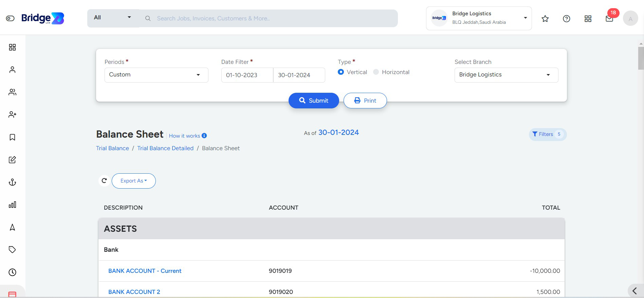
Task: Click the Submit button
Action: pos(314,101)
